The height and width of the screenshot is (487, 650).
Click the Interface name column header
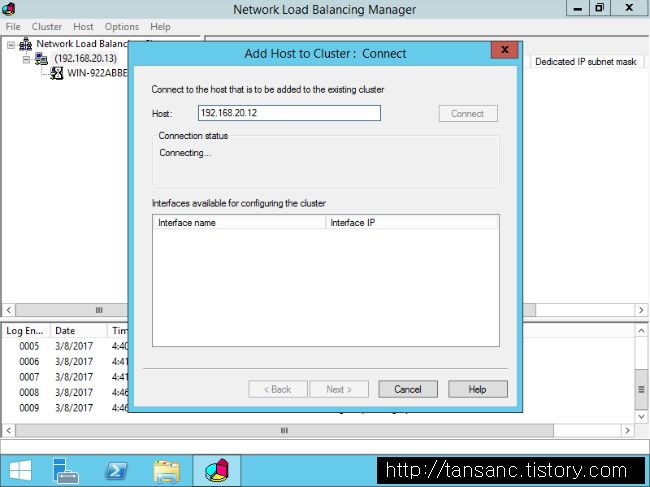coord(239,223)
